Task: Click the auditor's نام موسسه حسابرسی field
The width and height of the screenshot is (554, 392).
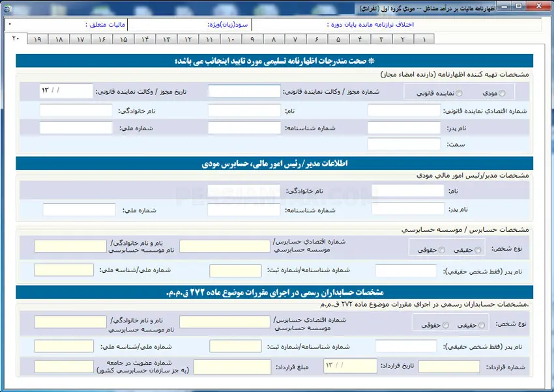Action: [70, 246]
